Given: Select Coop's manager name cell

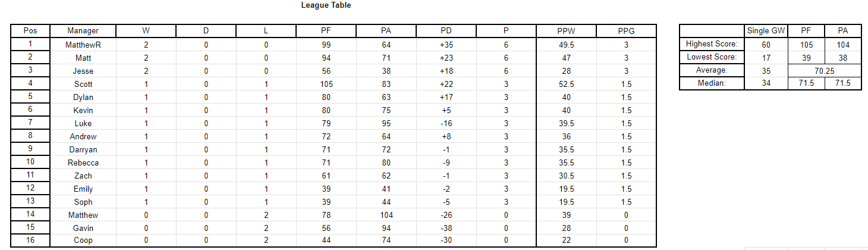Looking at the screenshot, I should point(83,241).
